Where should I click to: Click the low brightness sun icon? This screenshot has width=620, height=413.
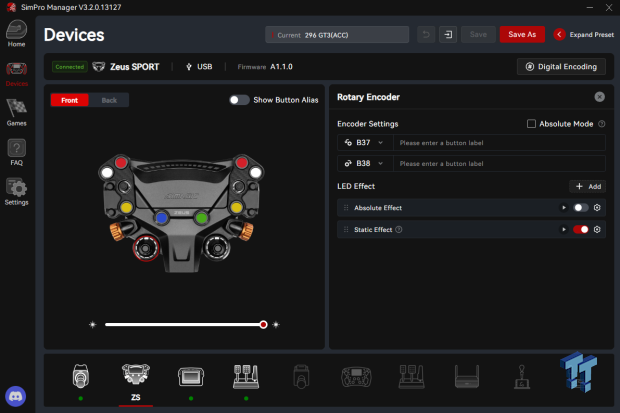93,325
